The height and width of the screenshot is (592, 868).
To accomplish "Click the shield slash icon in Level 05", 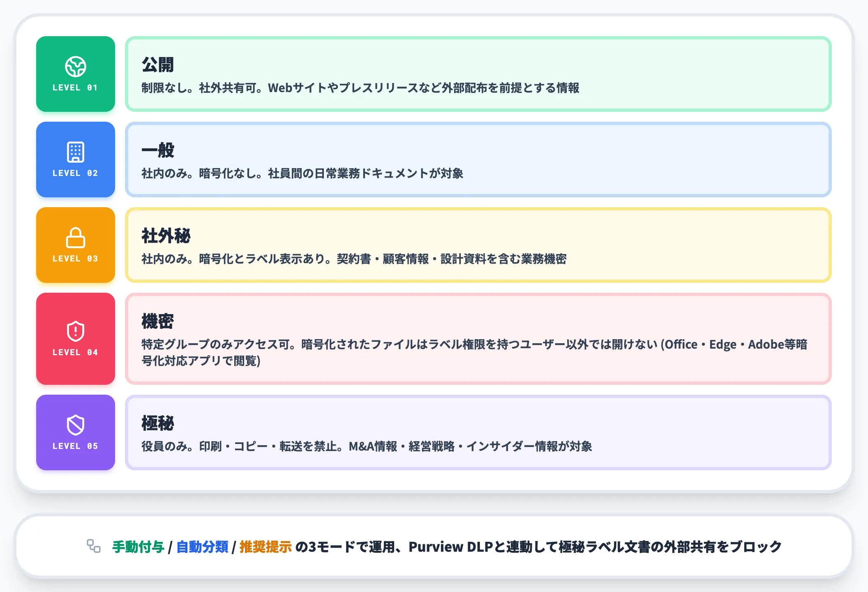I will pos(76,425).
